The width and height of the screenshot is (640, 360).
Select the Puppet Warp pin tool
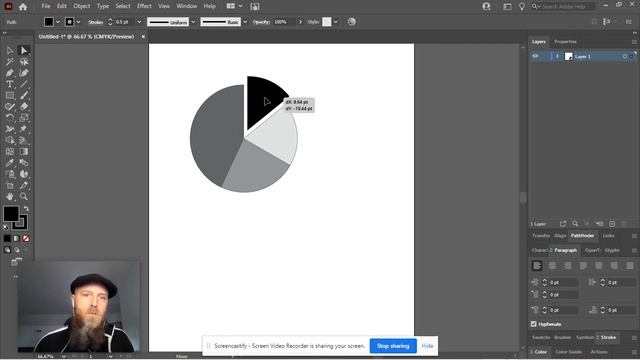point(24,129)
